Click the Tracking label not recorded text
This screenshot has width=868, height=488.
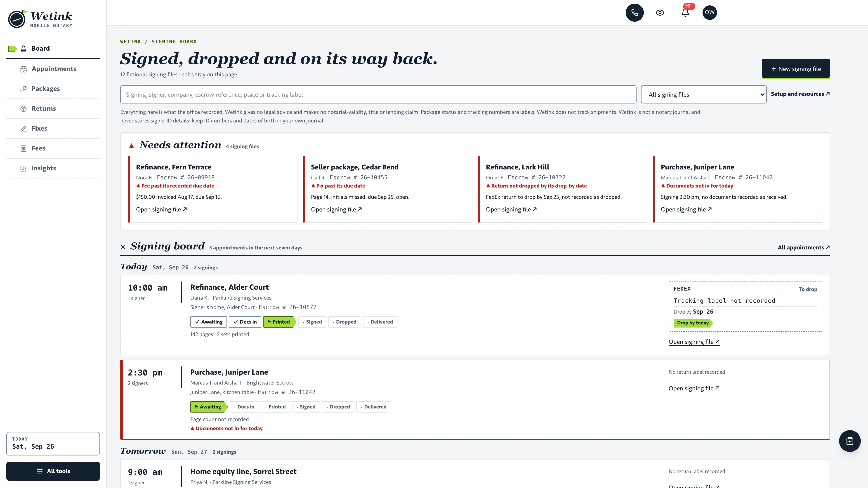(x=724, y=301)
